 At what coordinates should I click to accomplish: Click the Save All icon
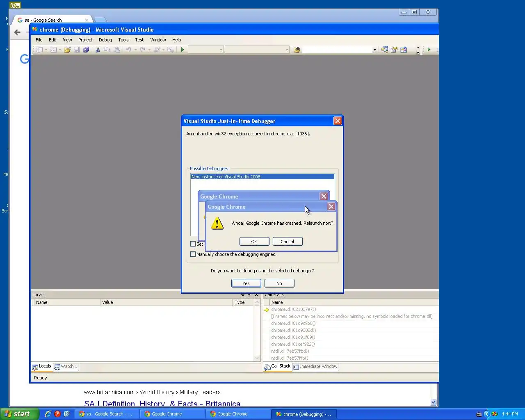pos(86,50)
